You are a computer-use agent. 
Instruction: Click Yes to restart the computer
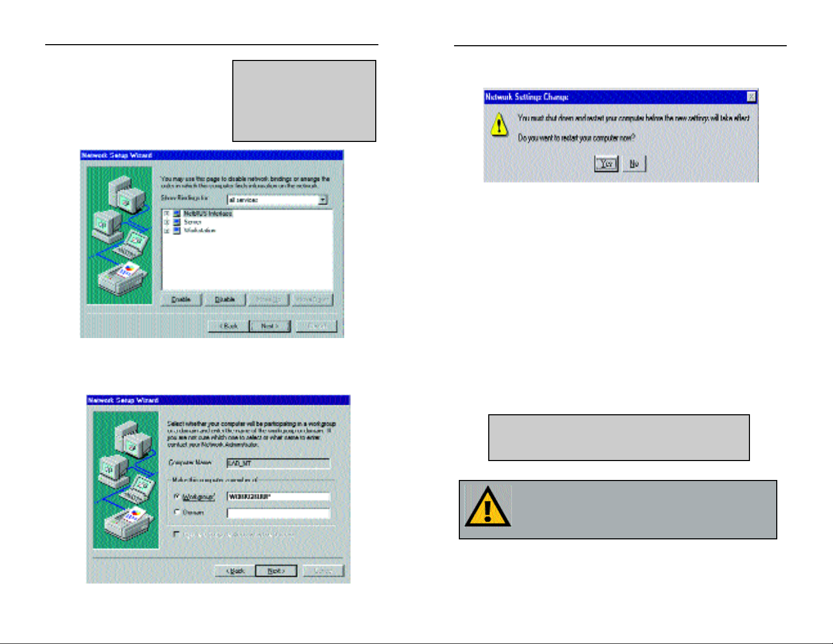coord(606,163)
